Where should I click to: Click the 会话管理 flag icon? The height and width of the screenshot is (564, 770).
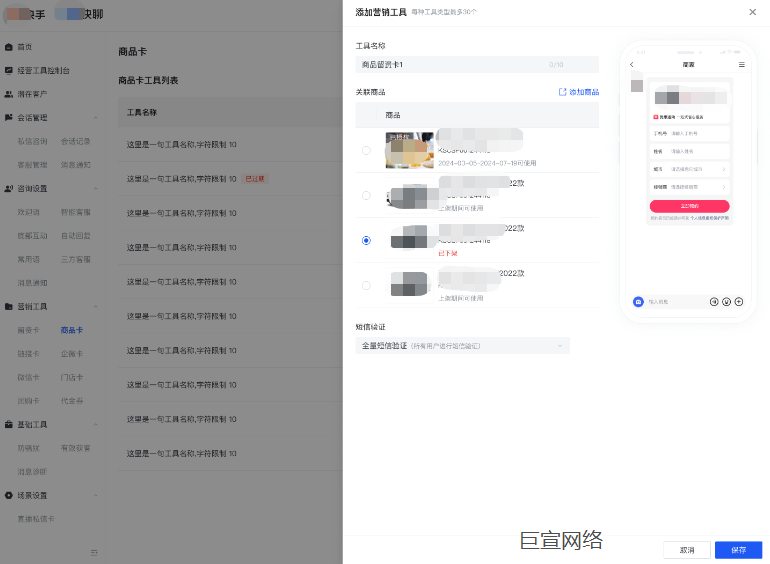click(8, 118)
